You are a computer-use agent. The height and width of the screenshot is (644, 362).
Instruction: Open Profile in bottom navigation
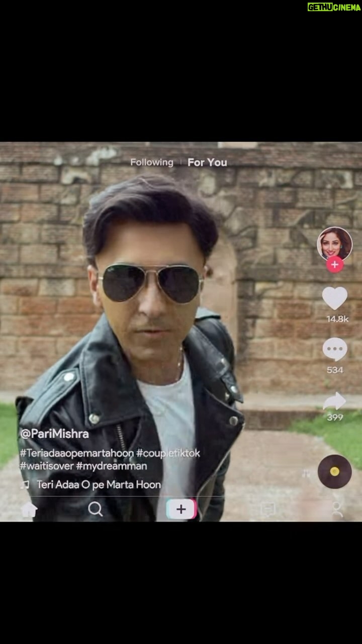tap(337, 509)
